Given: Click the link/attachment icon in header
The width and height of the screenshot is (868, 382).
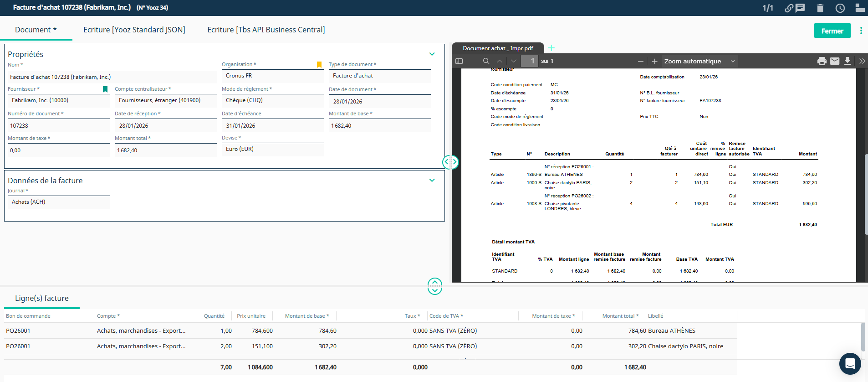Looking at the screenshot, I should point(789,8).
